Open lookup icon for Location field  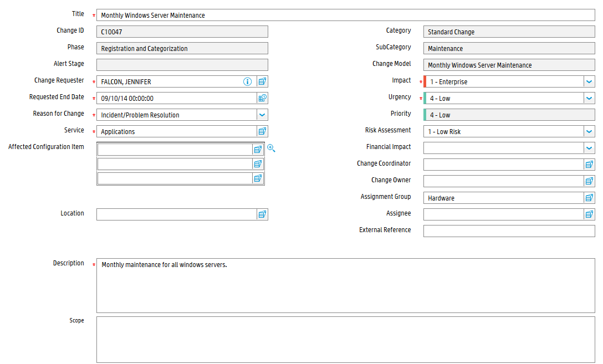[x=262, y=214]
